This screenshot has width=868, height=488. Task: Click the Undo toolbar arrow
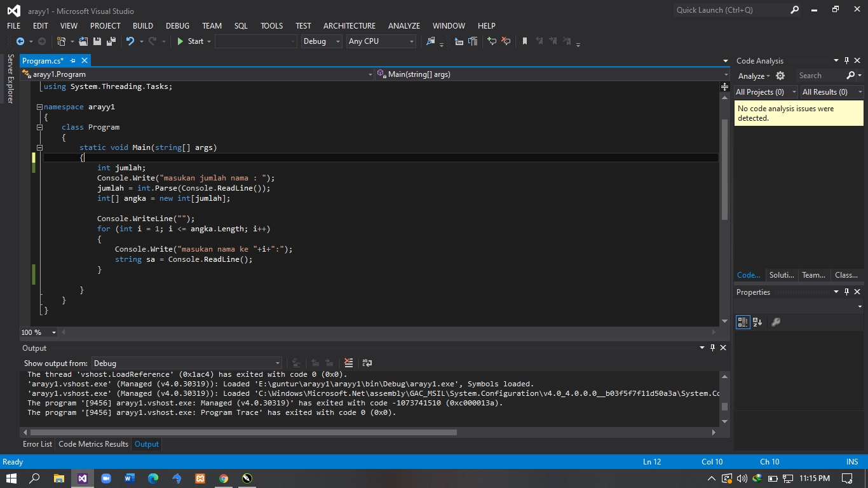[130, 41]
